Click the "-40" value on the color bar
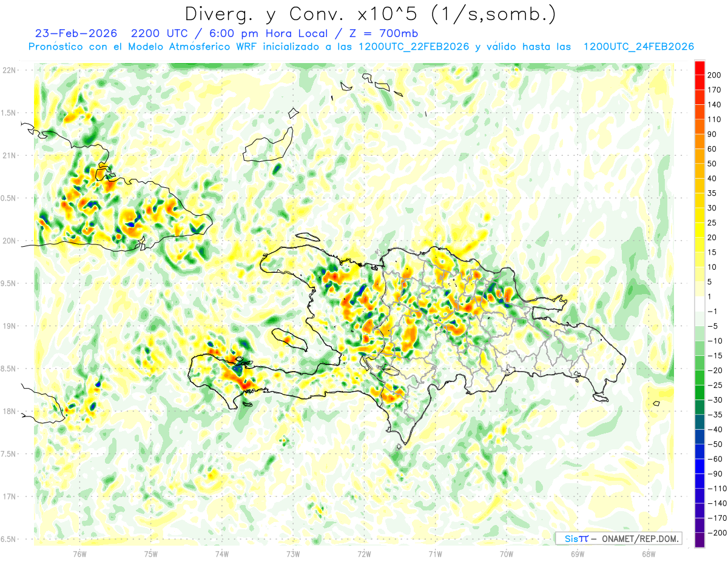The width and height of the screenshot is (728, 562). (714, 429)
